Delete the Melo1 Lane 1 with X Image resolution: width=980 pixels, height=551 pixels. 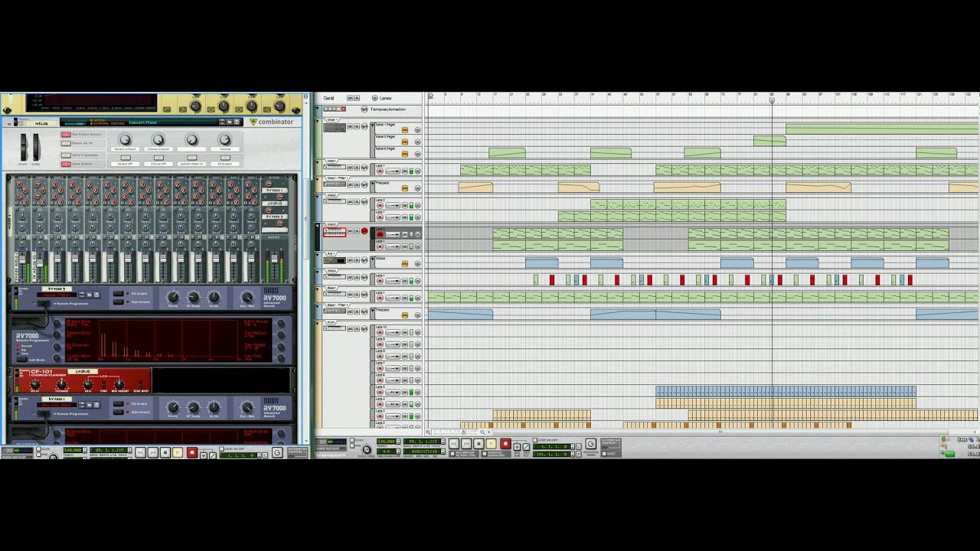[x=417, y=171]
